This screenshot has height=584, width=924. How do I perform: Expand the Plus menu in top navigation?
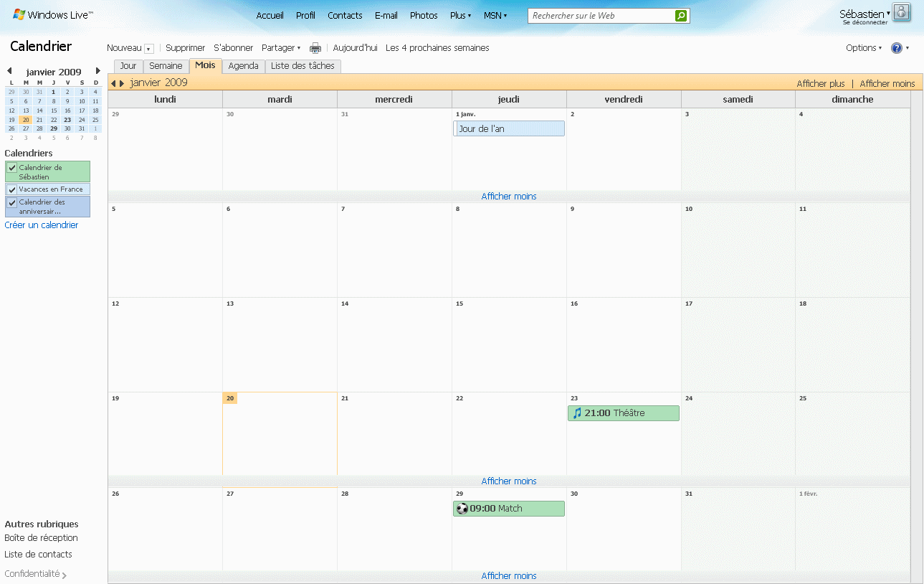point(460,15)
